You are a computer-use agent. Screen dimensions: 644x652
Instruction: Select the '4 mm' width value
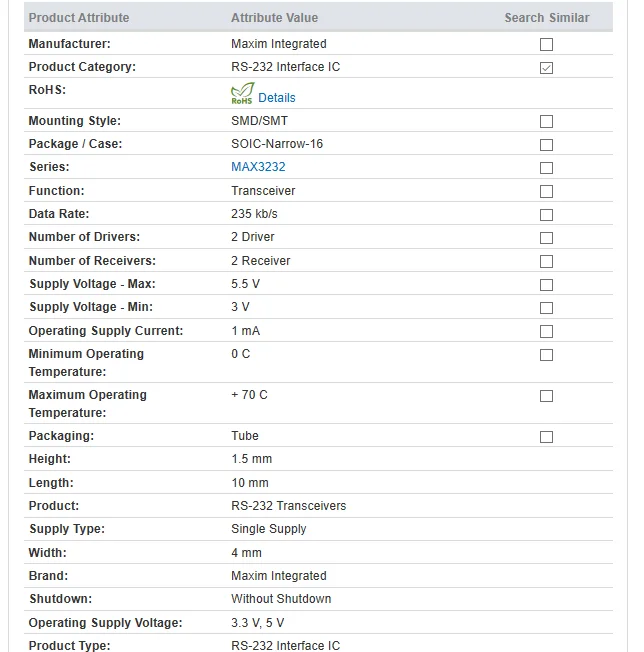pyautogui.click(x=246, y=553)
